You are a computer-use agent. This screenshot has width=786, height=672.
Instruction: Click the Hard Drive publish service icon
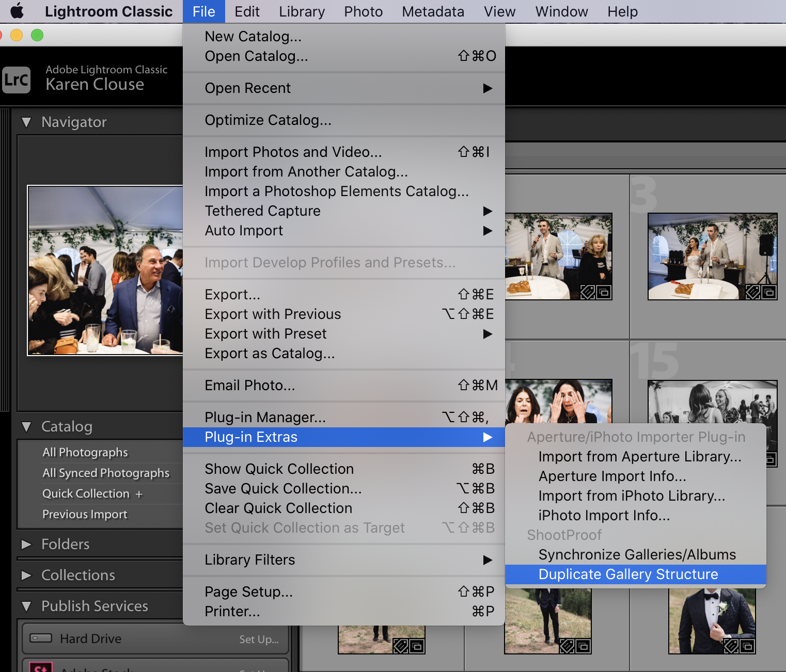[41, 638]
